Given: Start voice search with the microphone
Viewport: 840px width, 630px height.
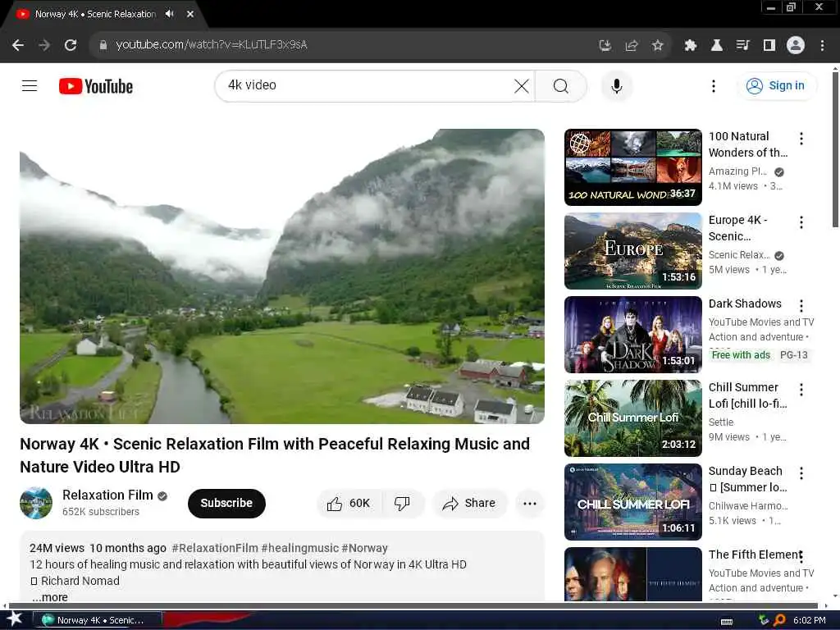Looking at the screenshot, I should coord(617,85).
